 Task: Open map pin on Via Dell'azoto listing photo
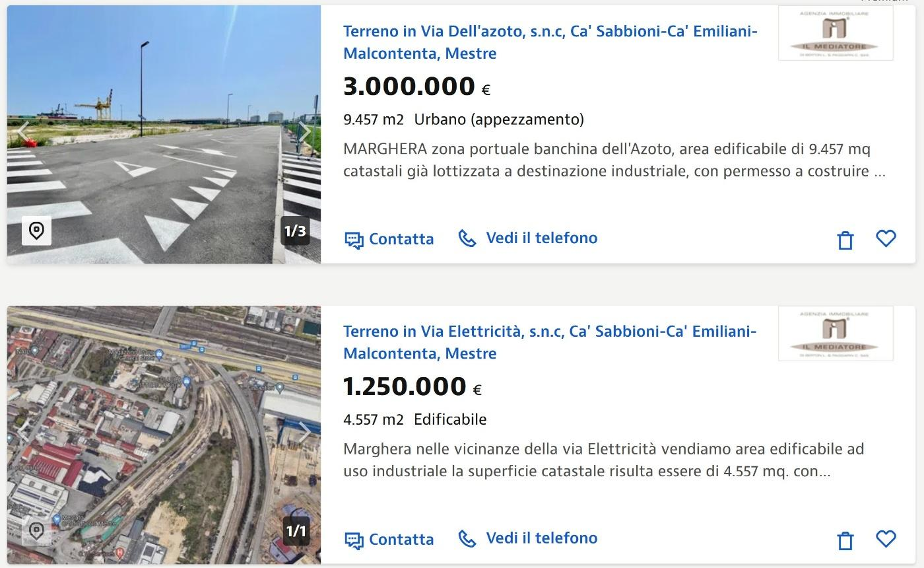point(36,231)
